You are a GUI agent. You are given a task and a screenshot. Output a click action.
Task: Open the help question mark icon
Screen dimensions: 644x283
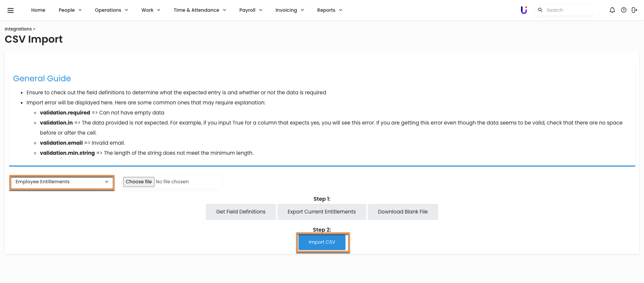pos(624,10)
